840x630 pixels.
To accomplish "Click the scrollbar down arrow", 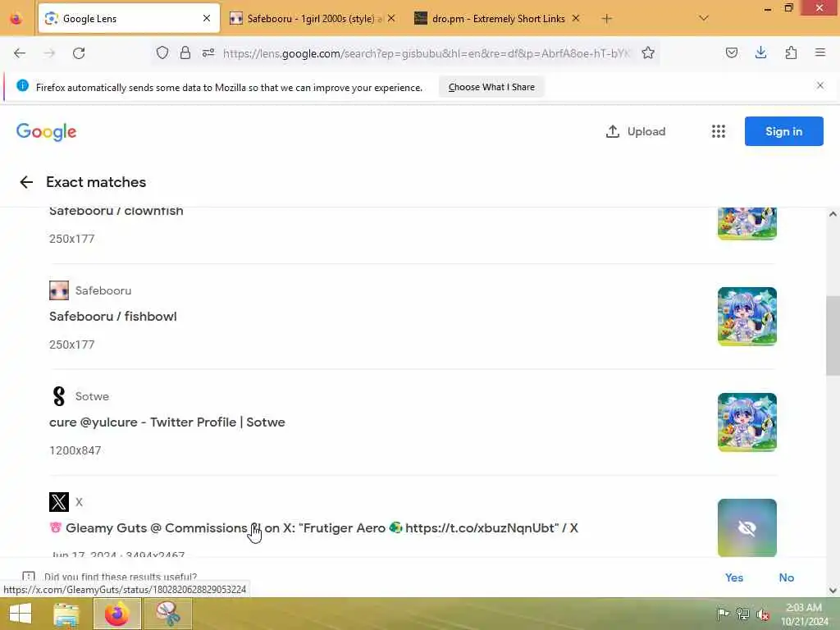I will [x=833, y=591].
